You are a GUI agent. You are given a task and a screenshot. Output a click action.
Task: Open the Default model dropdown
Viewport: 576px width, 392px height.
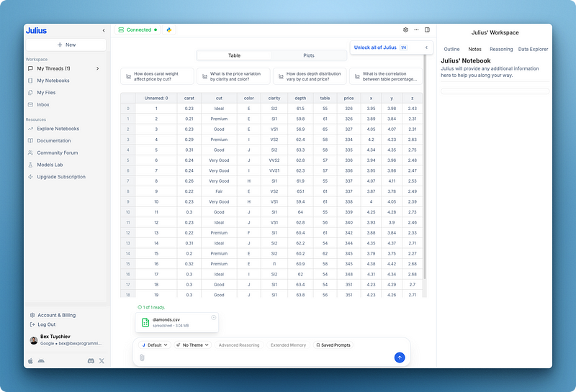155,345
